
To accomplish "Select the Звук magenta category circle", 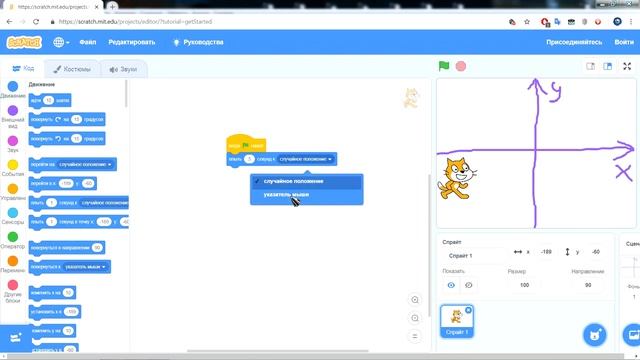I will pyautogui.click(x=13, y=141).
